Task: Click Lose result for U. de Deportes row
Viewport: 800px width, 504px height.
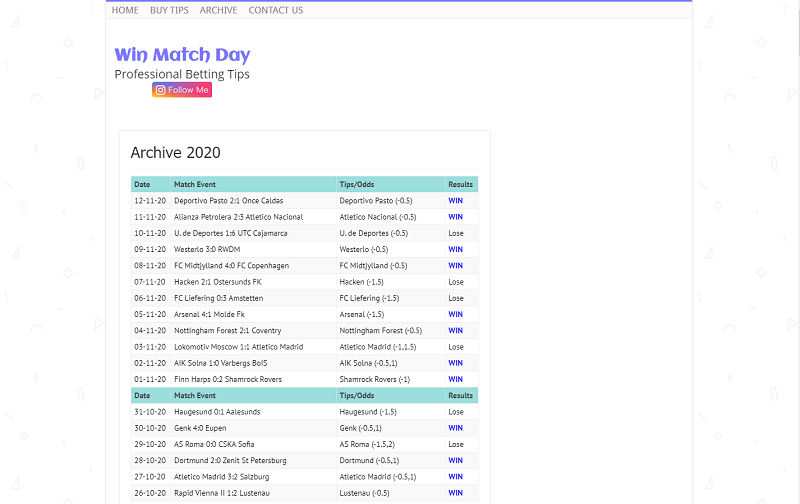Action: 456,233
